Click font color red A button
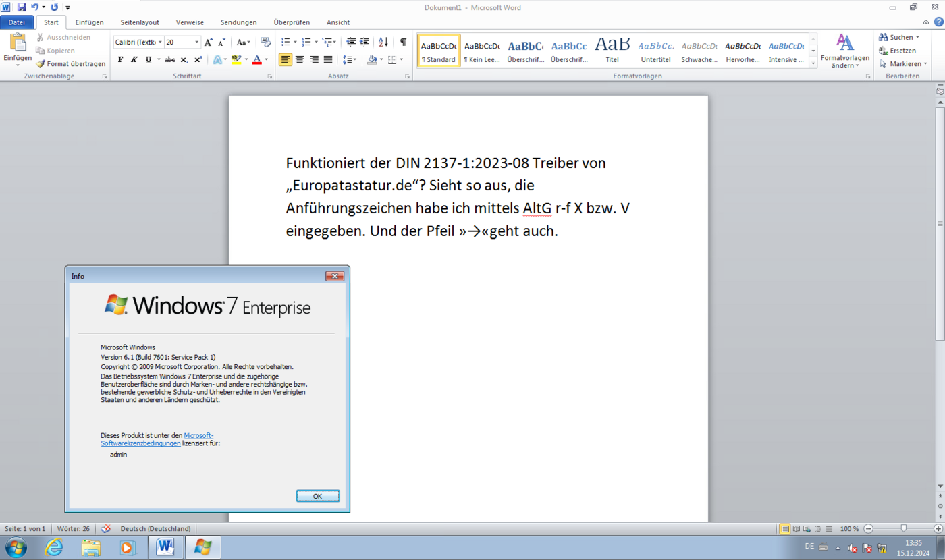The image size is (945, 560). coord(256,59)
